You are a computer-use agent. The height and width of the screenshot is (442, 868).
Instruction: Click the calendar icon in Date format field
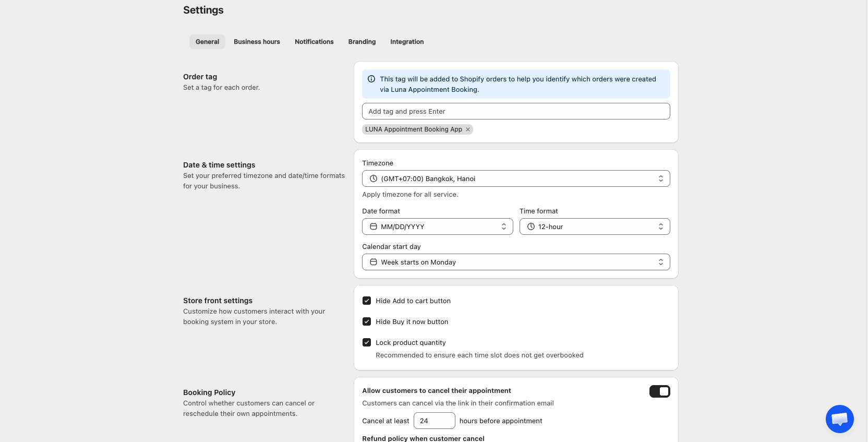(373, 226)
